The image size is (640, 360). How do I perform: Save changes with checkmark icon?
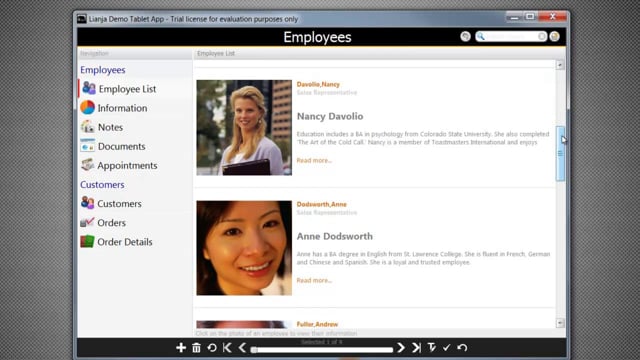447,347
